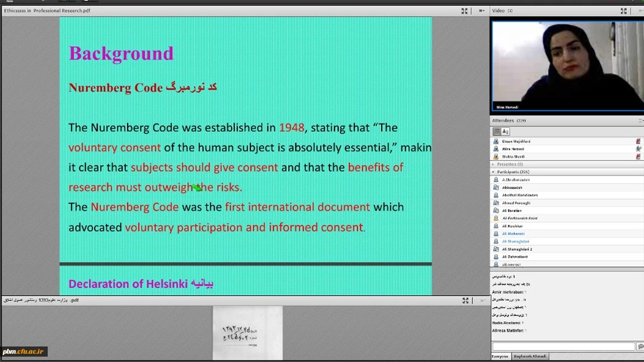644x362 pixels.
Task: Click the pbm.cfu.ac.ir watermark link
Action: coord(24,352)
